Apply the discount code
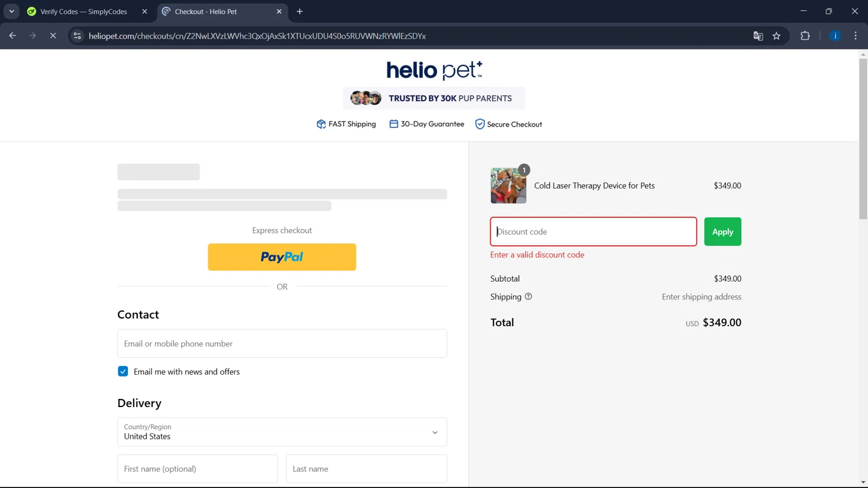This screenshot has height=488, width=868. (x=722, y=231)
